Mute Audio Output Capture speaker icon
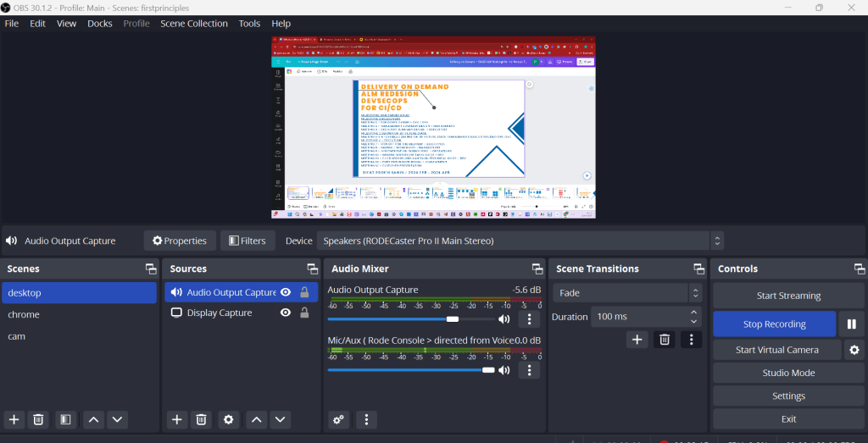 (x=504, y=319)
